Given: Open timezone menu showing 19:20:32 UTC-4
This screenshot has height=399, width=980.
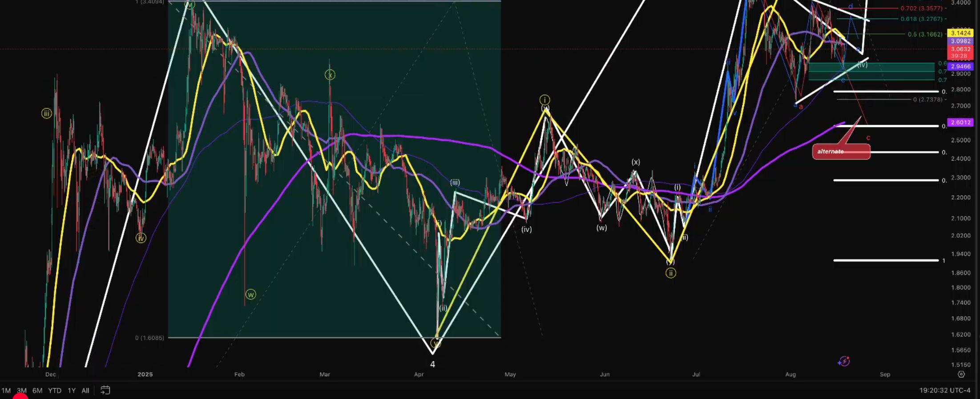Looking at the screenshot, I should click(x=945, y=391).
